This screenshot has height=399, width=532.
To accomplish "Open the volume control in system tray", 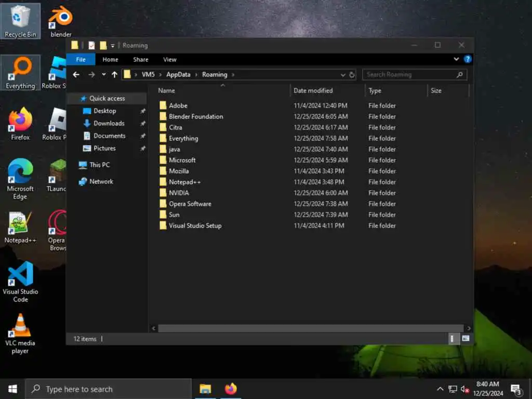I will [465, 389].
